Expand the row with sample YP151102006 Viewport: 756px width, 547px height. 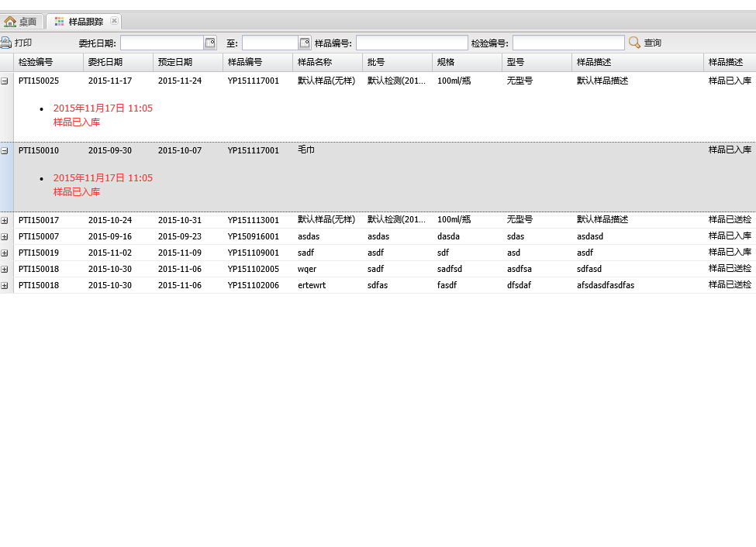click(5, 286)
